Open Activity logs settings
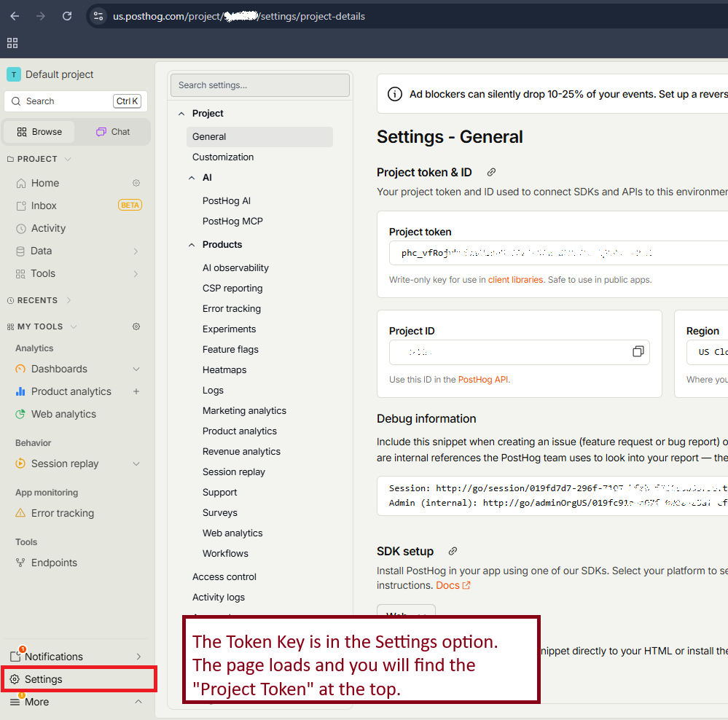 coord(218,598)
